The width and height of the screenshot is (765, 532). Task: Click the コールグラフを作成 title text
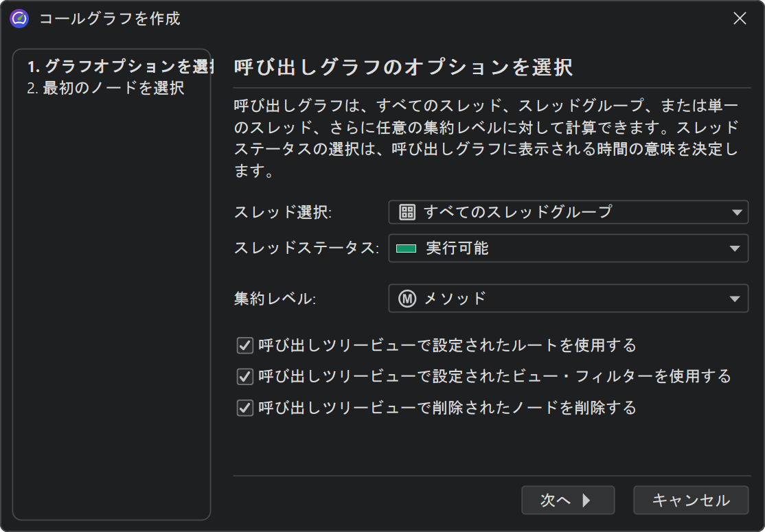[110, 19]
